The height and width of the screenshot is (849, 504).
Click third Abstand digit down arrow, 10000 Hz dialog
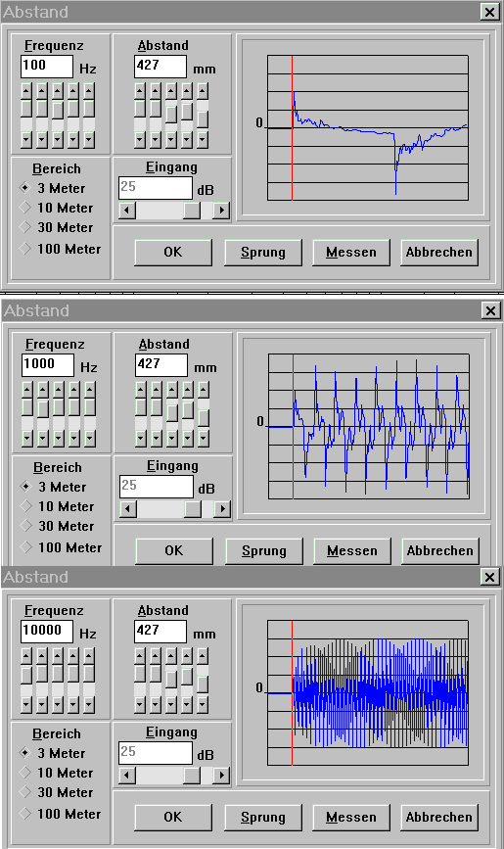pyautogui.click(x=171, y=704)
